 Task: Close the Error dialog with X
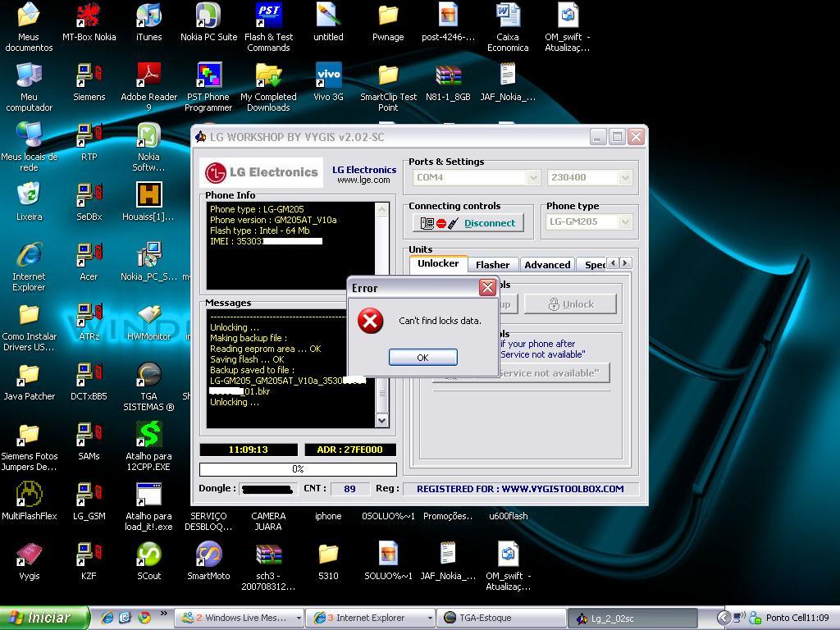[x=487, y=288]
